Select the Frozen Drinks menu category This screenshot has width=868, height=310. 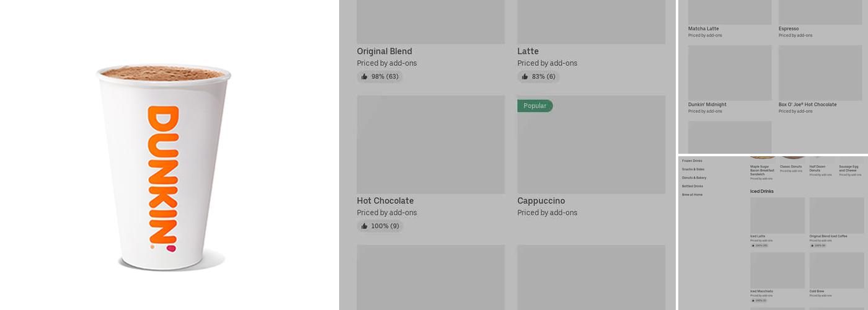(692, 161)
